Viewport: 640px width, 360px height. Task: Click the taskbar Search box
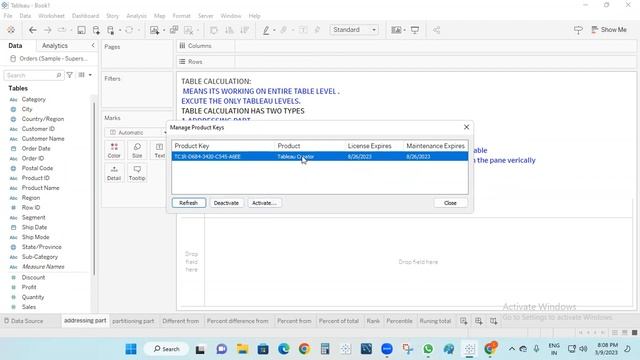(167, 349)
